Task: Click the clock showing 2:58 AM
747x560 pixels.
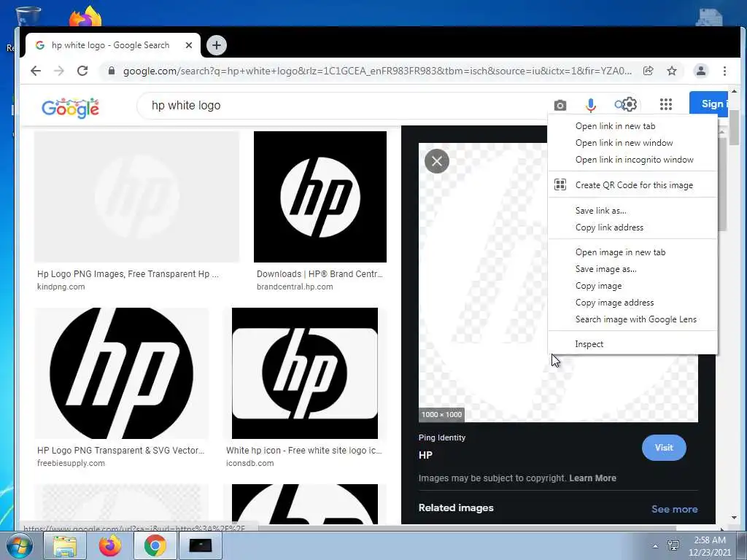Action: (710, 540)
